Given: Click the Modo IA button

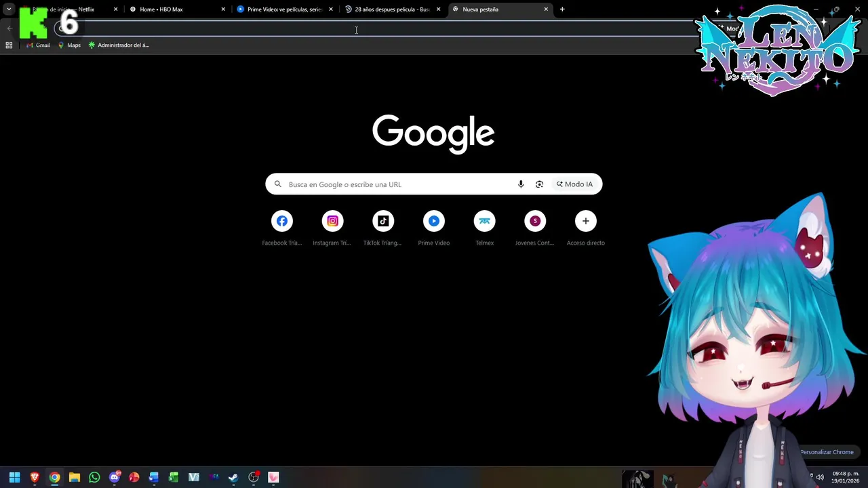Looking at the screenshot, I should 575,184.
